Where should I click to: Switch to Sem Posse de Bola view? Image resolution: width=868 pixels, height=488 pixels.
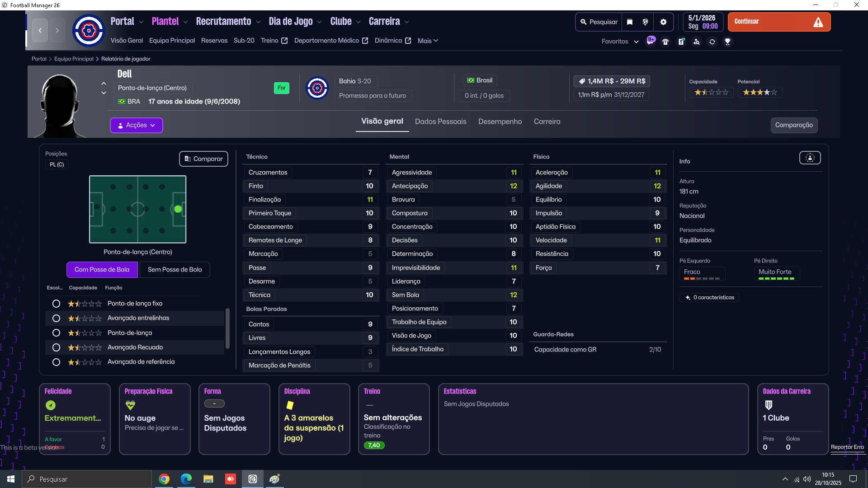(175, 270)
